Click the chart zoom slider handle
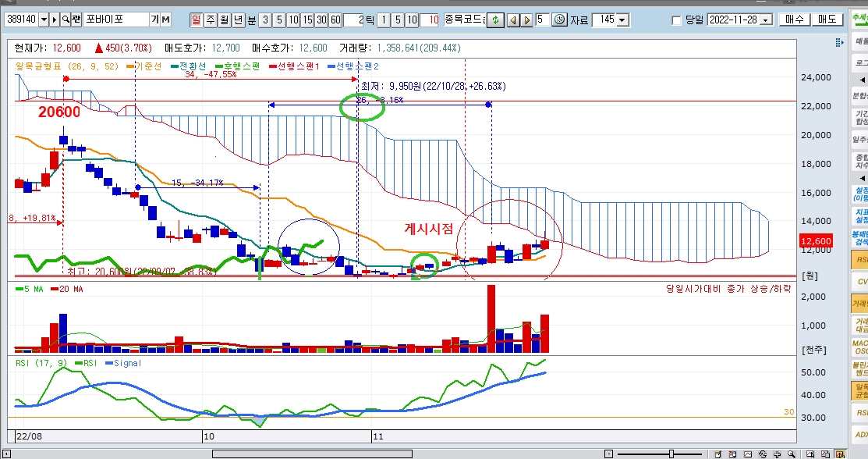This screenshot has width=868, height=459. pyautogui.click(x=671, y=454)
